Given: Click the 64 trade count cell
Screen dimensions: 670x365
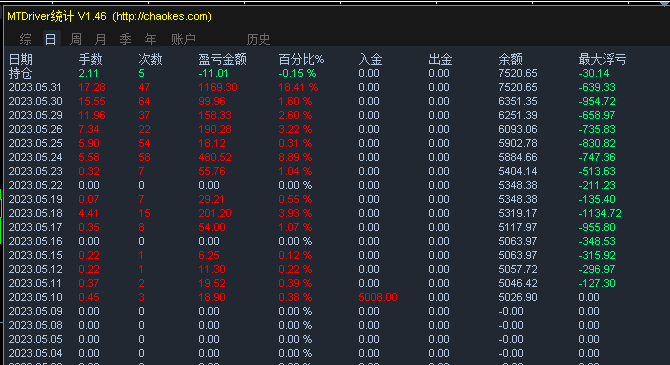Looking at the screenshot, I should click(144, 101).
